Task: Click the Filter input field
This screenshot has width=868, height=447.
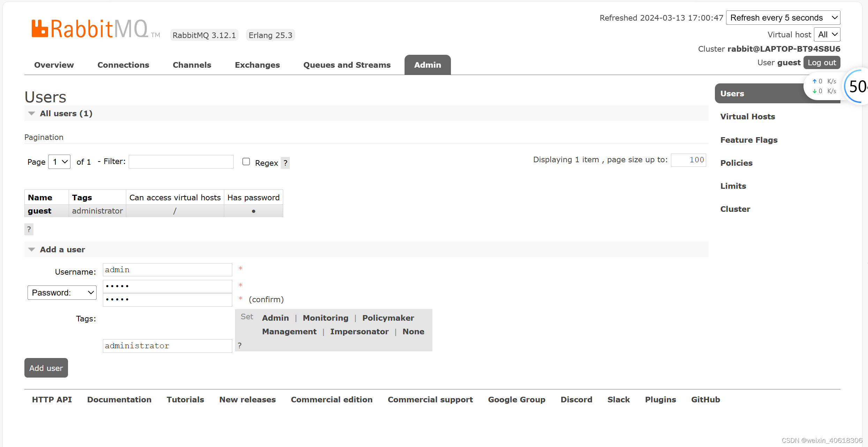Action: pos(181,162)
